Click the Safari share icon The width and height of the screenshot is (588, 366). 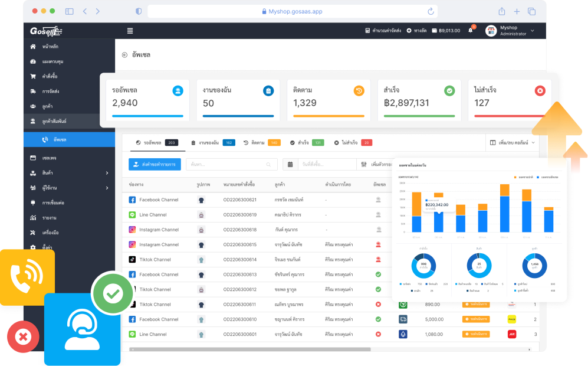coord(501,11)
